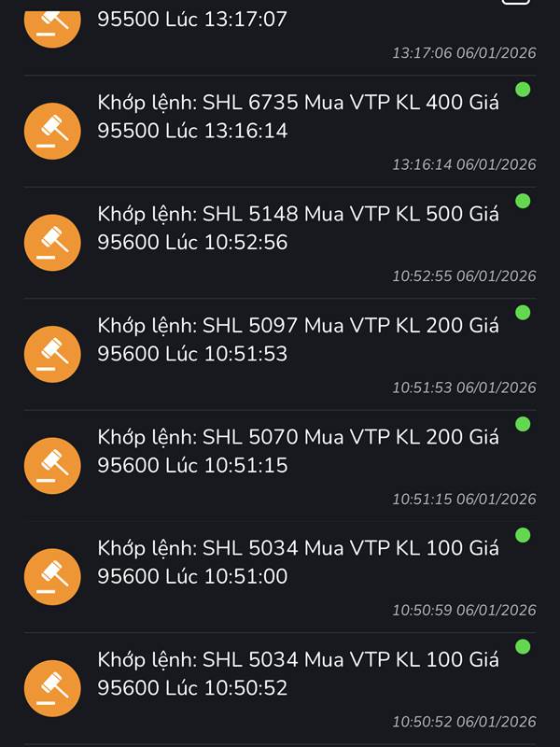560x747 pixels.
Task: Open the SHL 6735 matched order message
Action: (299, 117)
